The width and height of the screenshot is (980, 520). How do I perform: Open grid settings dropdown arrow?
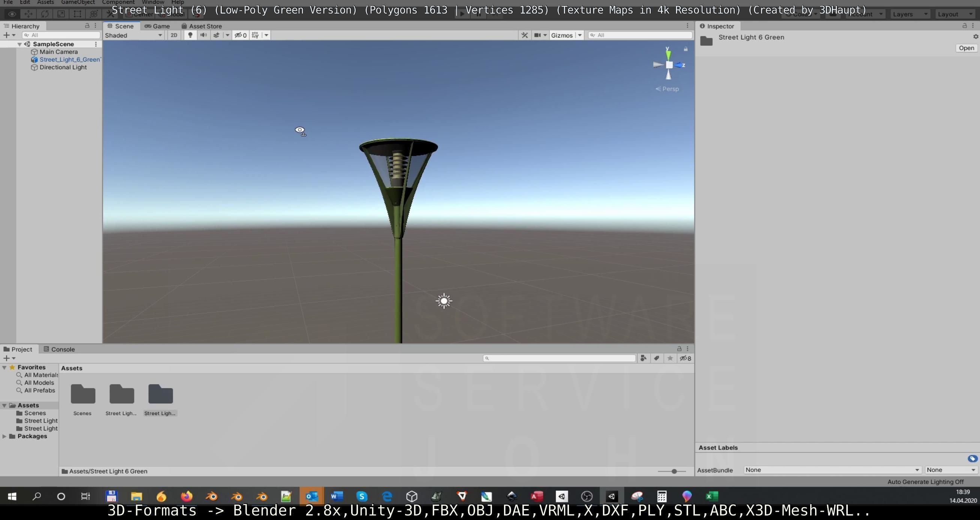[266, 35]
